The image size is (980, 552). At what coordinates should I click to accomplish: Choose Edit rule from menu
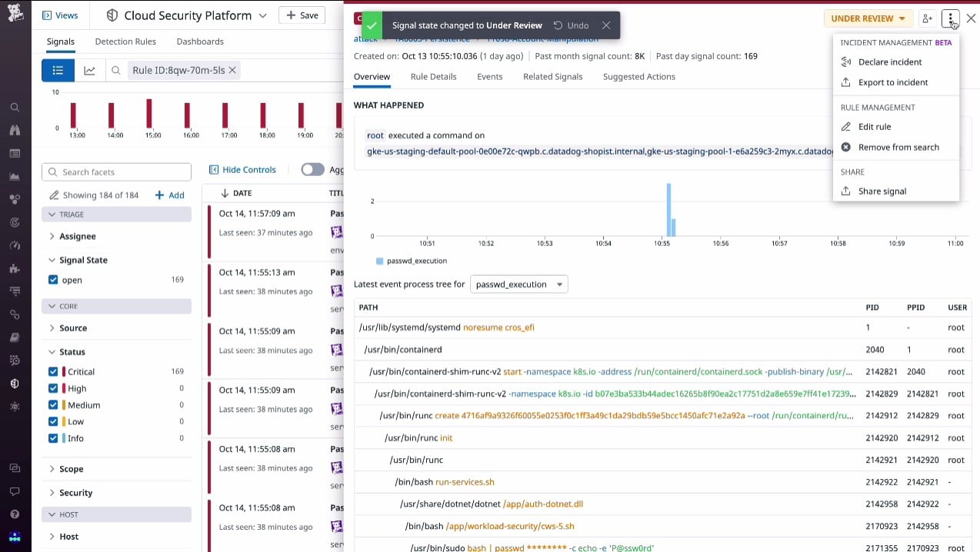pyautogui.click(x=895, y=127)
